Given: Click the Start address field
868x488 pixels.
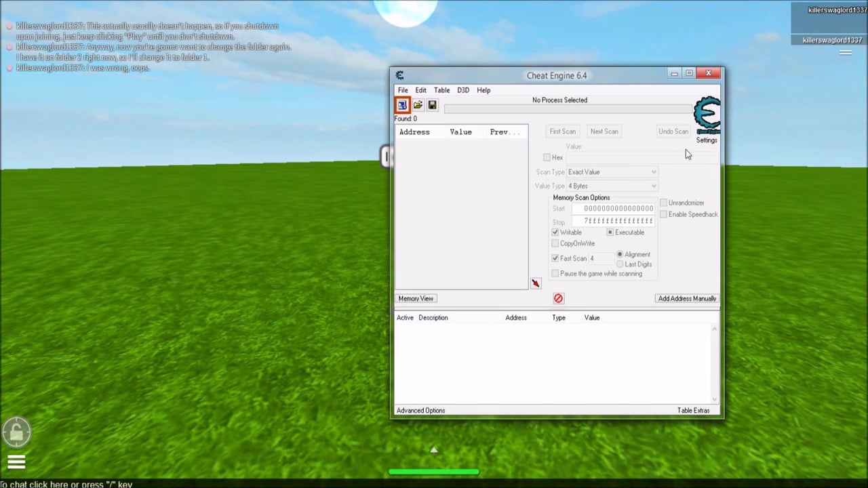Looking at the screenshot, I should pyautogui.click(x=614, y=209).
